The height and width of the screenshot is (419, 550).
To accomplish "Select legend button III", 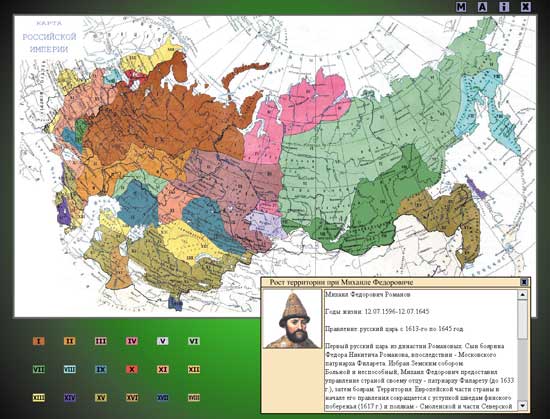I will pyautogui.click(x=101, y=341).
